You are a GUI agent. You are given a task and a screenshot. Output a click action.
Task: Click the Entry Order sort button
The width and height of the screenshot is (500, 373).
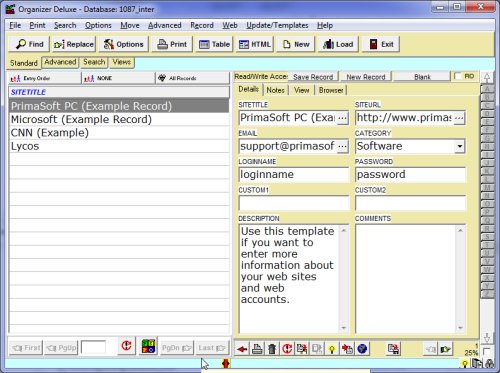[44, 78]
